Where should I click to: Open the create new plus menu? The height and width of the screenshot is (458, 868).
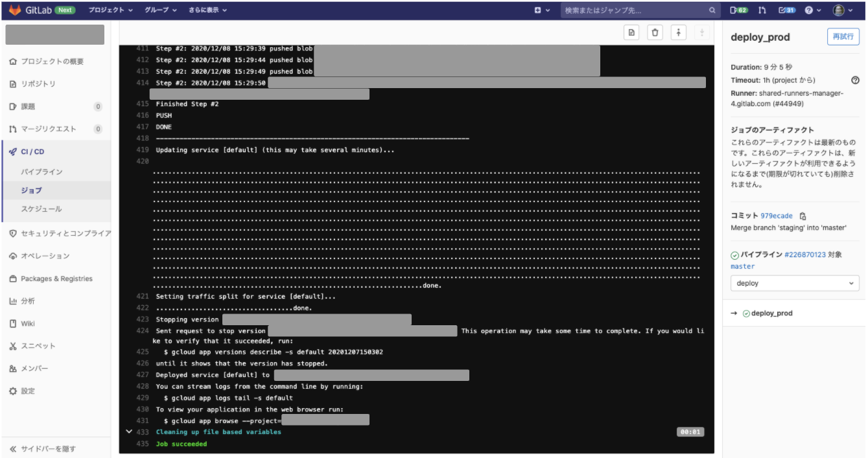(542, 10)
